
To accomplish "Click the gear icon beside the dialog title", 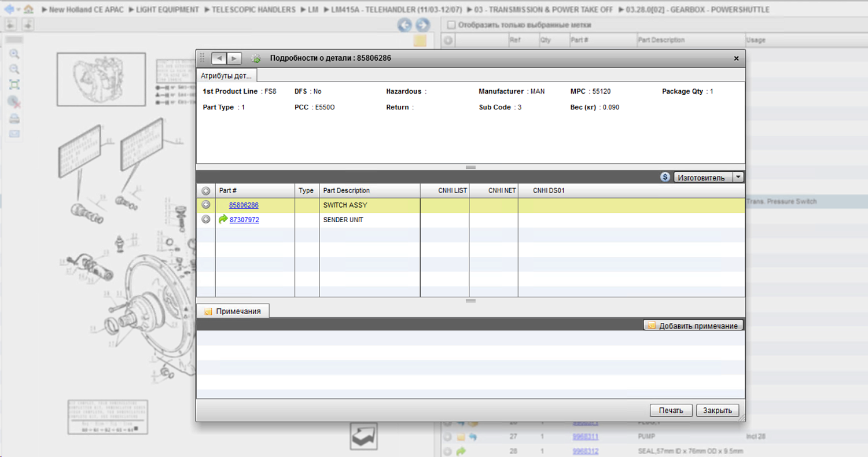I will (256, 58).
